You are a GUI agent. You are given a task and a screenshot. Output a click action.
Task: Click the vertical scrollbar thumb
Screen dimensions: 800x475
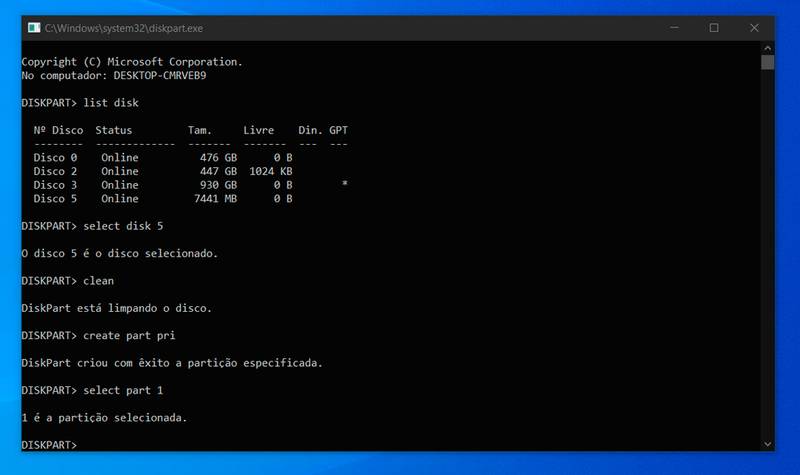pyautogui.click(x=767, y=62)
